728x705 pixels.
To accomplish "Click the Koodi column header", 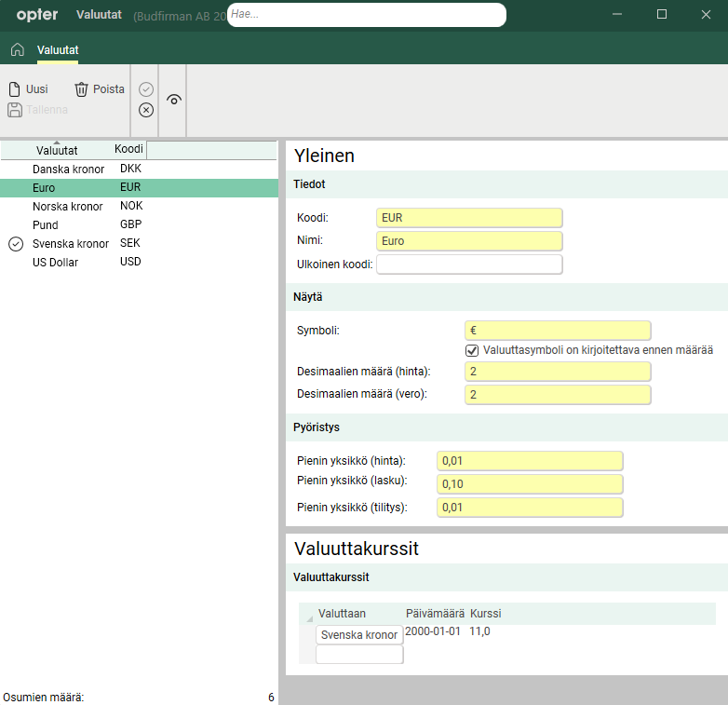I will (128, 149).
